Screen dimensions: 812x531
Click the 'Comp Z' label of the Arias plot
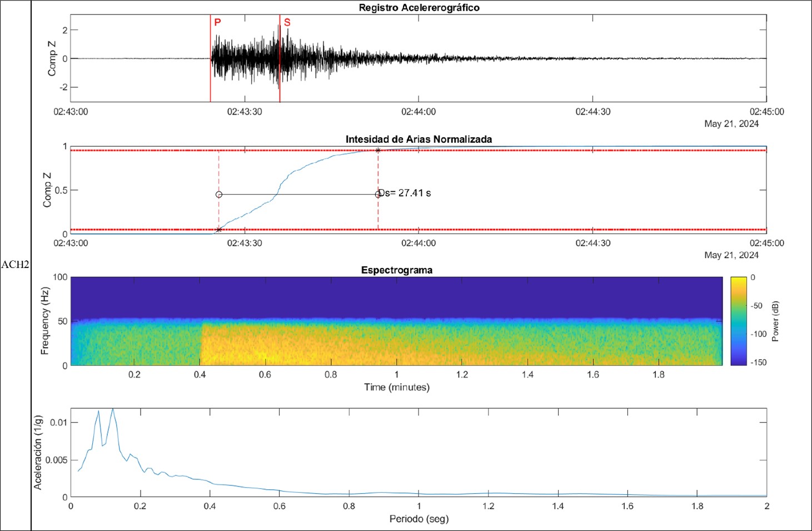(47, 190)
